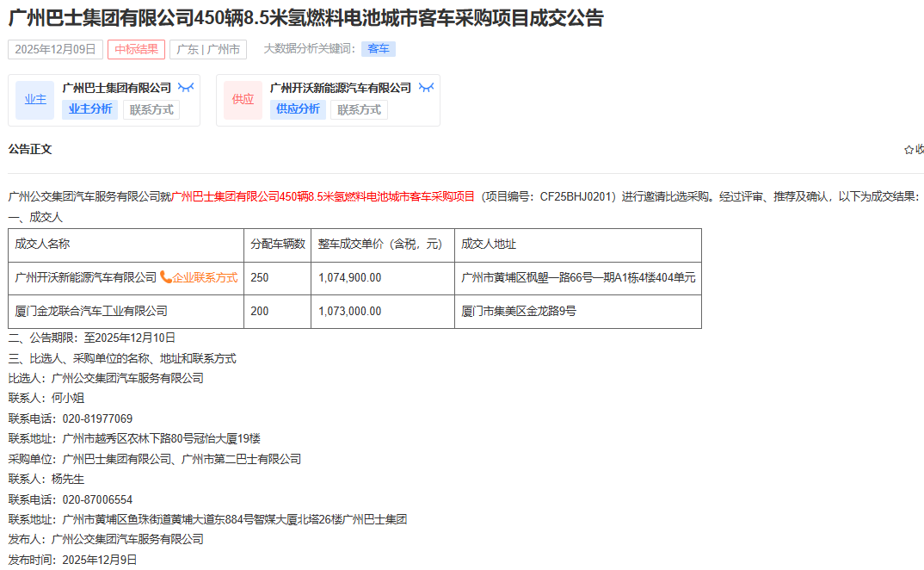Screen dimensions: 924x570
Task: Open the red highlighted project name link
Action: 323,196
